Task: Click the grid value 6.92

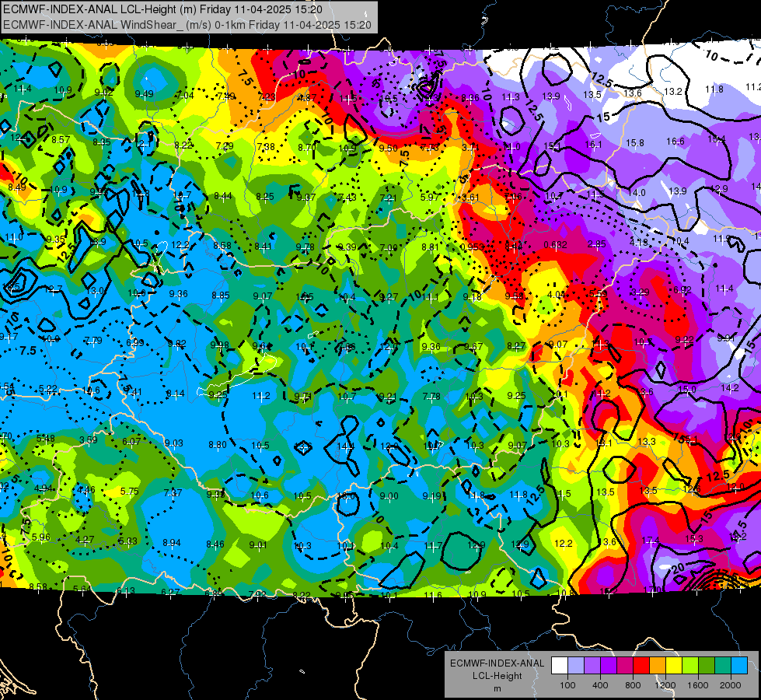Action: point(682,290)
